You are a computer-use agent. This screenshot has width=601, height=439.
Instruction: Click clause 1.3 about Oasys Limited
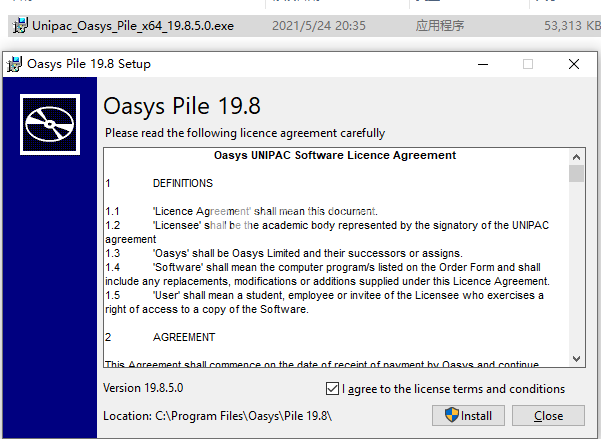(284, 253)
